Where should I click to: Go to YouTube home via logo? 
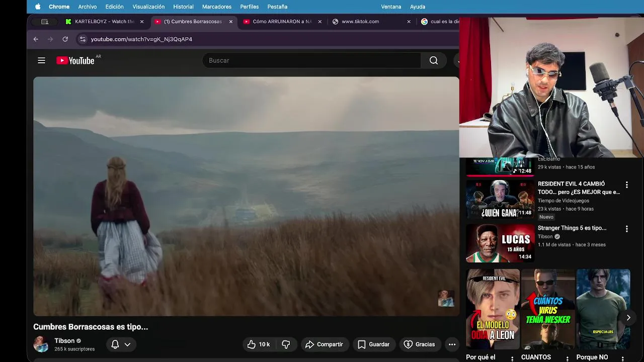click(75, 60)
